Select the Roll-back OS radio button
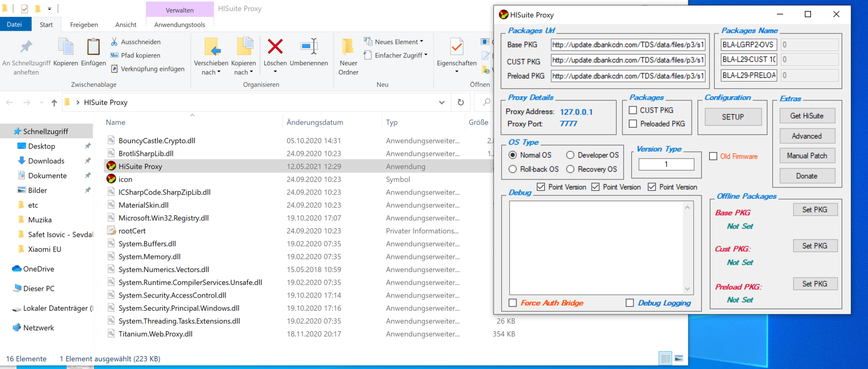Image resolution: width=868 pixels, height=369 pixels. (x=513, y=169)
